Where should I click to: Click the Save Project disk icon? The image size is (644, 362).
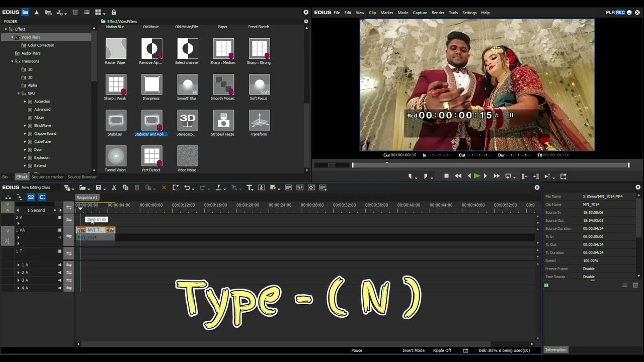tap(99, 188)
